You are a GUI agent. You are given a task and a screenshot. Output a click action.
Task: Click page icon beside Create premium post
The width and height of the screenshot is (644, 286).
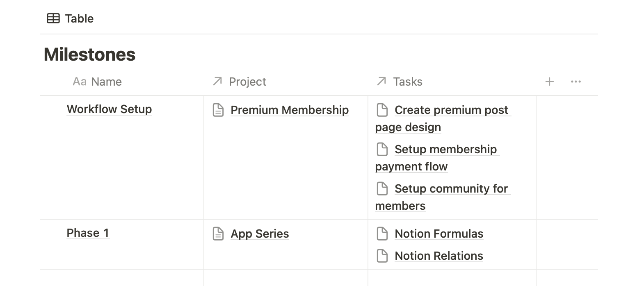[382, 110]
